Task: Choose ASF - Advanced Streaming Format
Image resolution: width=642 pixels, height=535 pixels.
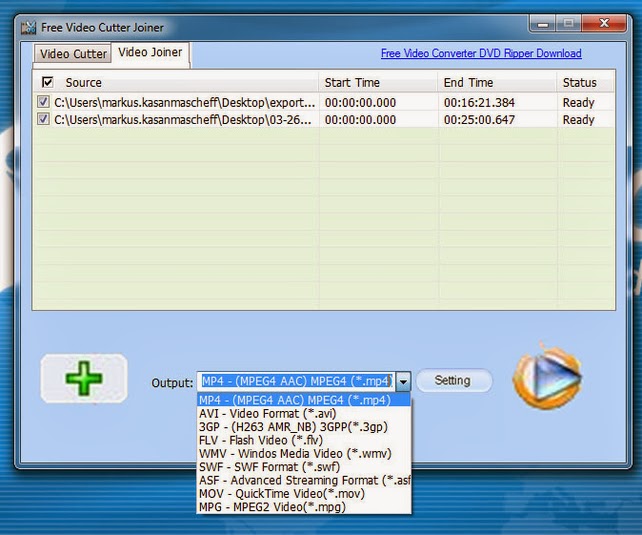Action: [x=304, y=480]
